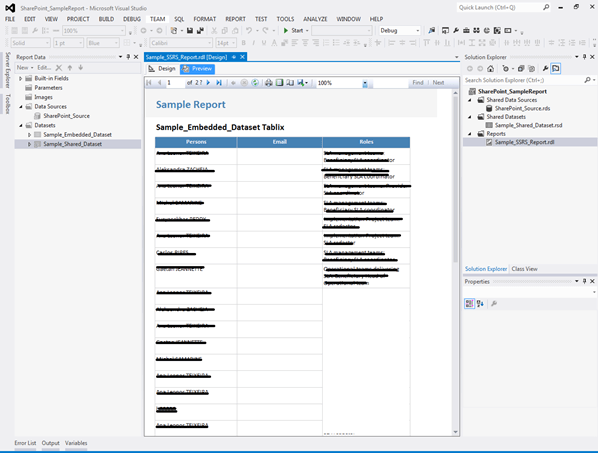Click Move Up arrow in Report Data toolbar

[x=69, y=67]
